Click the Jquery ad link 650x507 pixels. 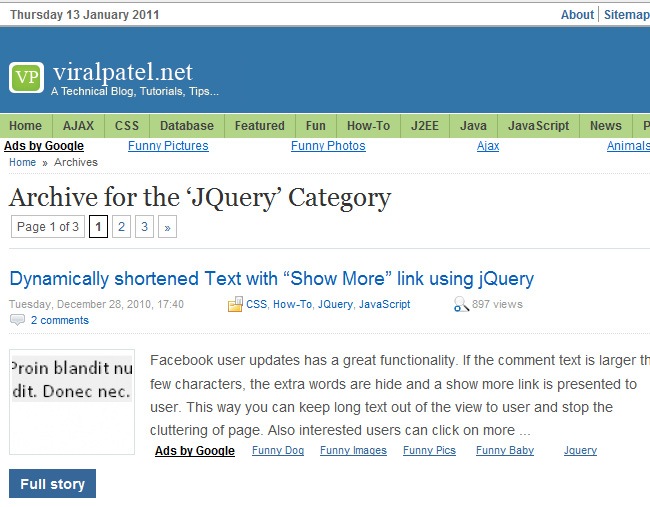580,450
